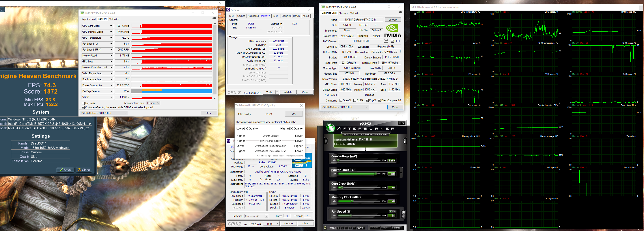Click the CPU-Z Memory window title icon

228,10
